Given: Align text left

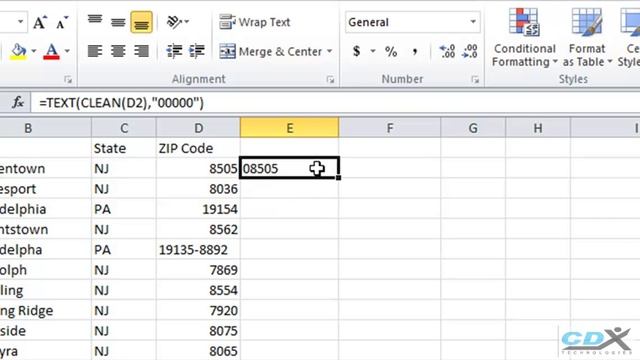Looking at the screenshot, I should pyautogui.click(x=95, y=51).
